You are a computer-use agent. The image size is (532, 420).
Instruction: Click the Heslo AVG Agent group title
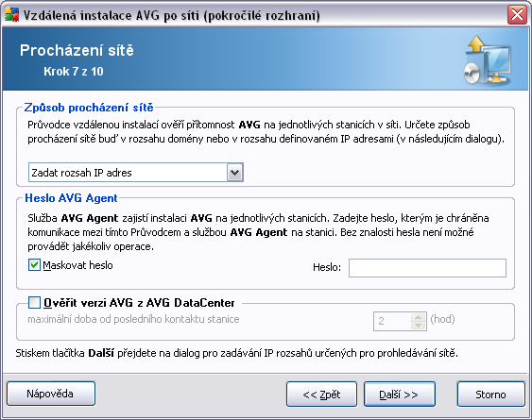pyautogui.click(x=71, y=198)
